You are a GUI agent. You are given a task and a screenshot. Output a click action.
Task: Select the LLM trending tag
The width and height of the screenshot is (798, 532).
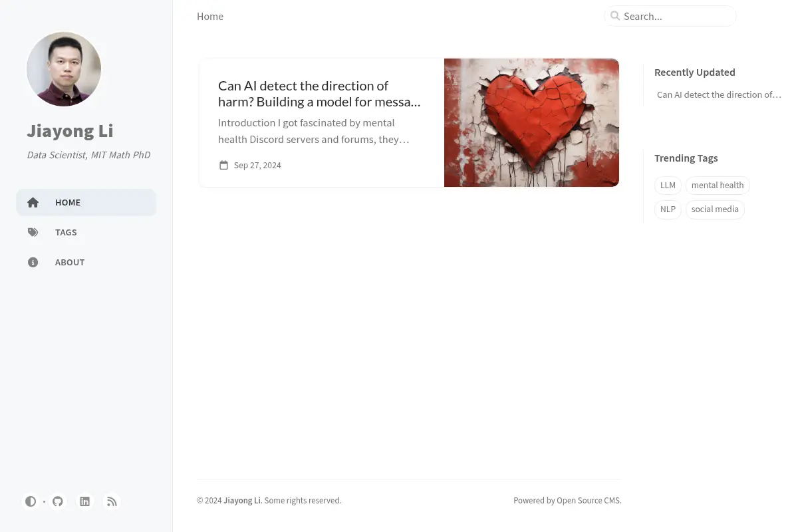(668, 185)
